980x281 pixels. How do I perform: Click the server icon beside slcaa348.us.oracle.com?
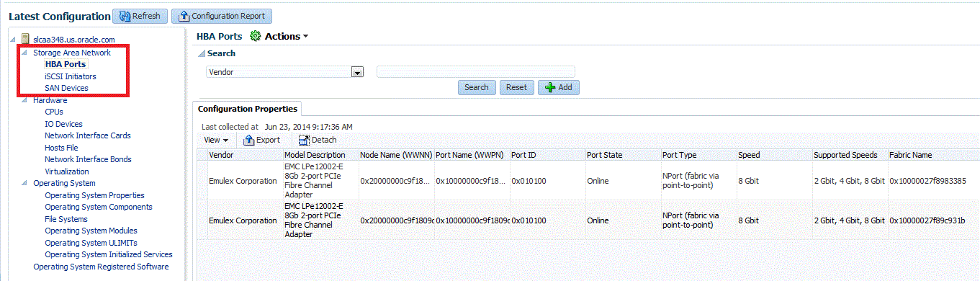[x=26, y=39]
